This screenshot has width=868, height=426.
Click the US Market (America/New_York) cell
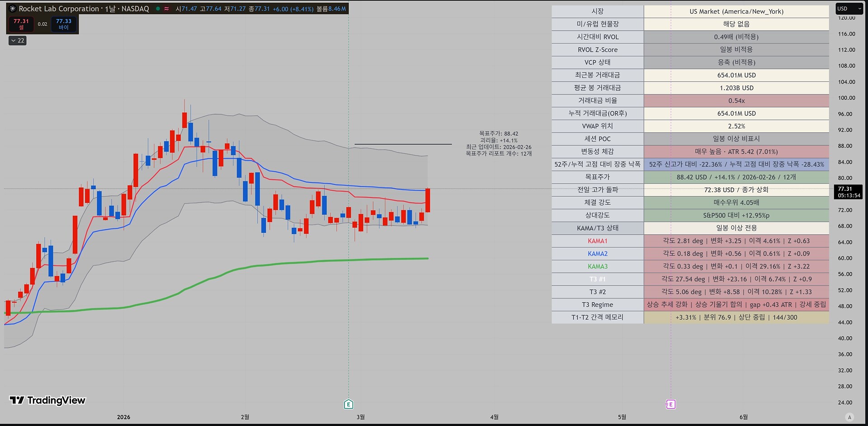(736, 11)
